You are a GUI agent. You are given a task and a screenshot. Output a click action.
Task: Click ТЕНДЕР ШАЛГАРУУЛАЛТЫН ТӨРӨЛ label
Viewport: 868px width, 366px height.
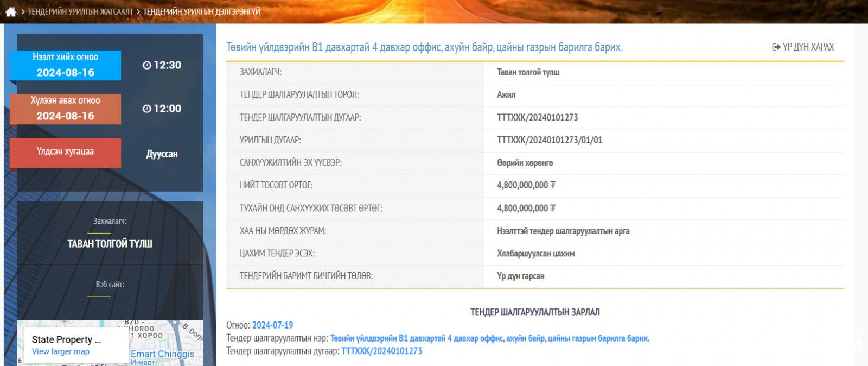point(299,94)
